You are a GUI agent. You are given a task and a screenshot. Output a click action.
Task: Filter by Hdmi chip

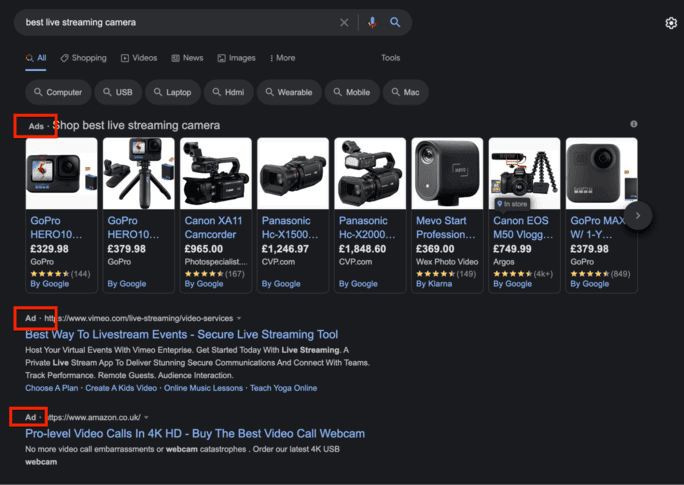point(229,92)
